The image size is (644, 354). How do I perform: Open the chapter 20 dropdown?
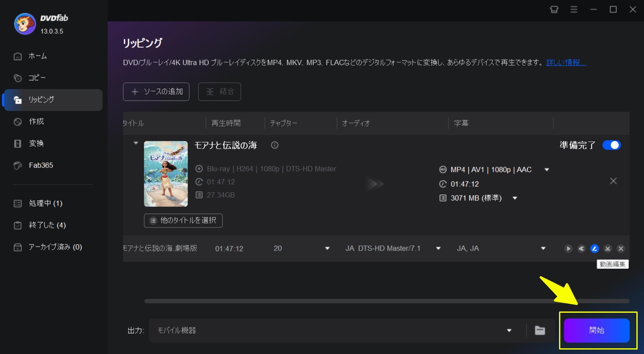coord(327,248)
